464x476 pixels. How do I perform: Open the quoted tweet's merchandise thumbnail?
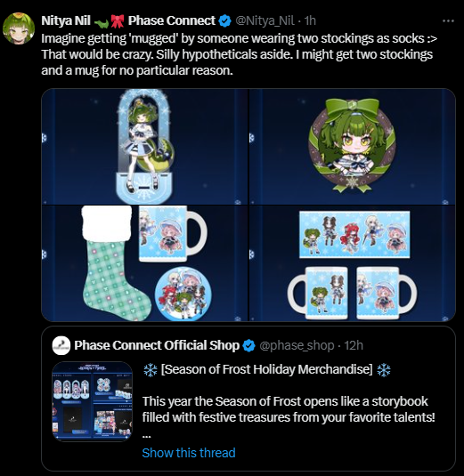point(93,401)
